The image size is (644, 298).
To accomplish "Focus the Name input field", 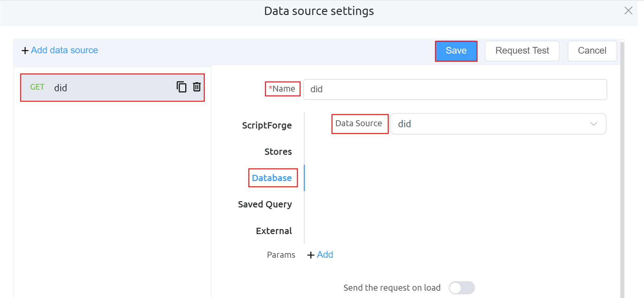I will coord(455,89).
